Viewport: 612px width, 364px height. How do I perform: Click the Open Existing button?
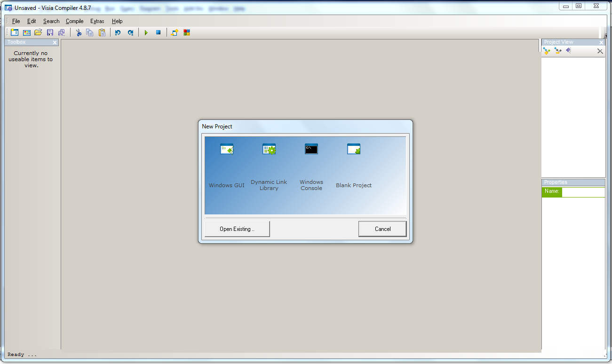click(x=237, y=229)
